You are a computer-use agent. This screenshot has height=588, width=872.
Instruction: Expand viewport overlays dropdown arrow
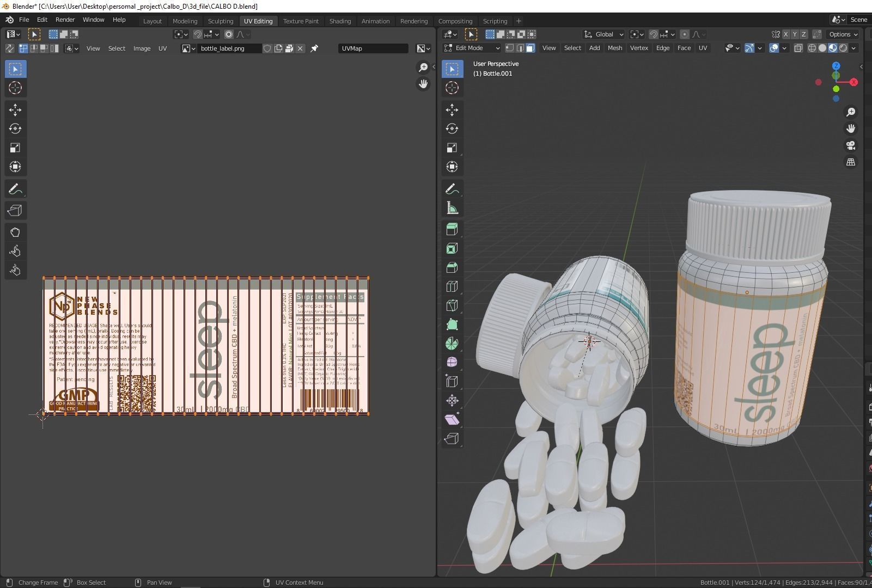point(784,48)
